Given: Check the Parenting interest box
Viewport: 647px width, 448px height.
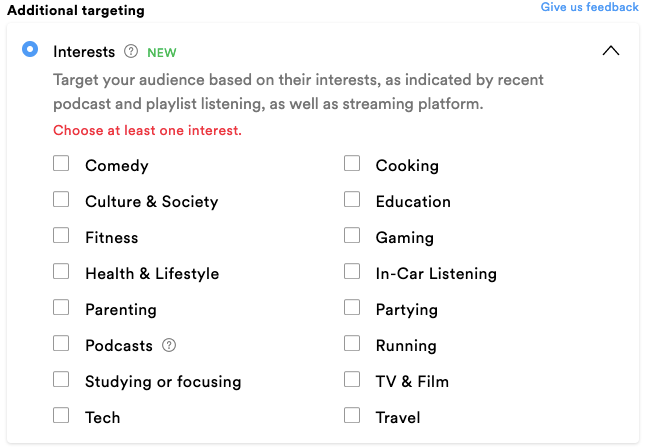Looking at the screenshot, I should pyautogui.click(x=61, y=307).
